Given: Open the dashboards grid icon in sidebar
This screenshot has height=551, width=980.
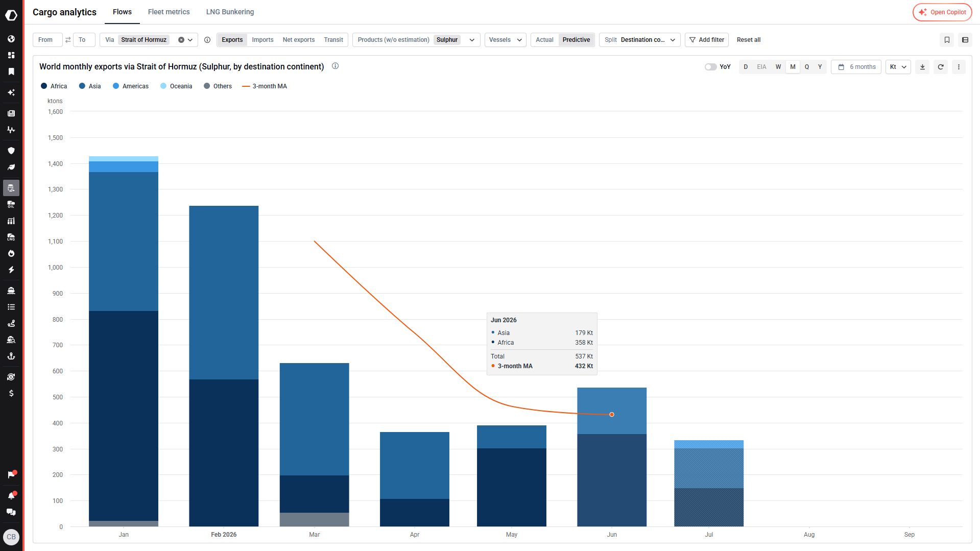Looking at the screenshot, I should point(11,55).
